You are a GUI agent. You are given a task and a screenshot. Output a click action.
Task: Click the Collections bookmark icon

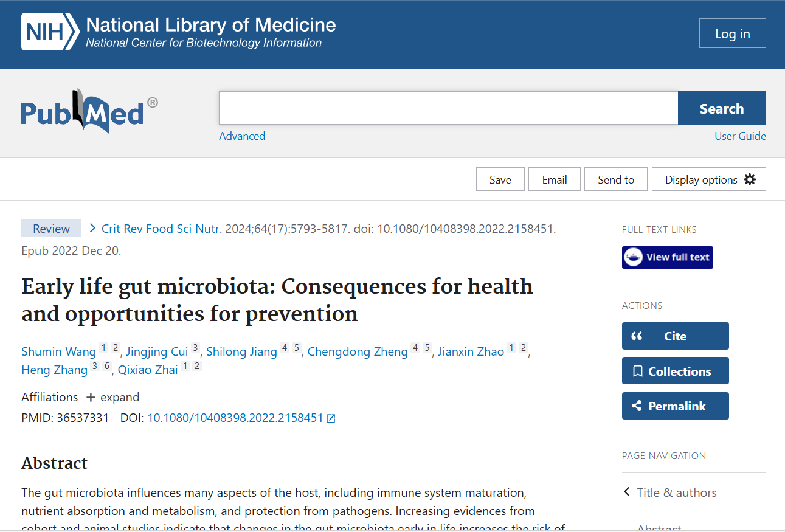(637, 371)
